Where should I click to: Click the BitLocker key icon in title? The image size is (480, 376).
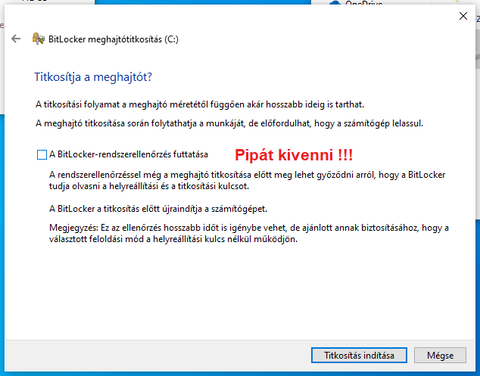pos(38,39)
